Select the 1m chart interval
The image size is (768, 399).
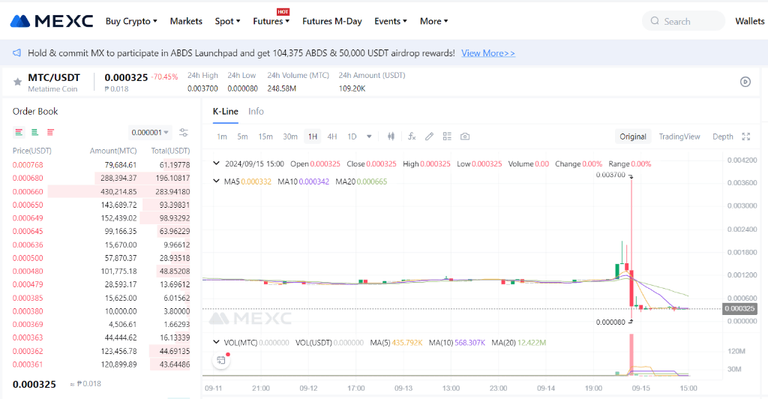222,137
